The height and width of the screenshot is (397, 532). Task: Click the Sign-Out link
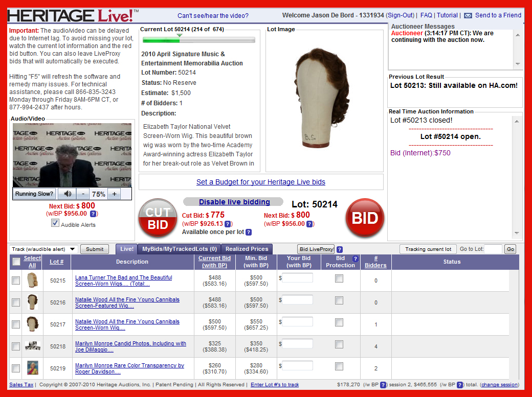click(x=400, y=15)
